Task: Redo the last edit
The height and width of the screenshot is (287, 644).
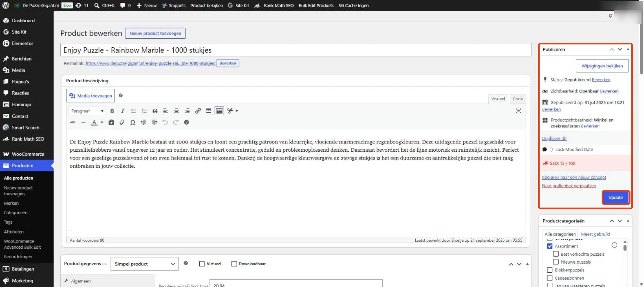Action: click(176, 122)
